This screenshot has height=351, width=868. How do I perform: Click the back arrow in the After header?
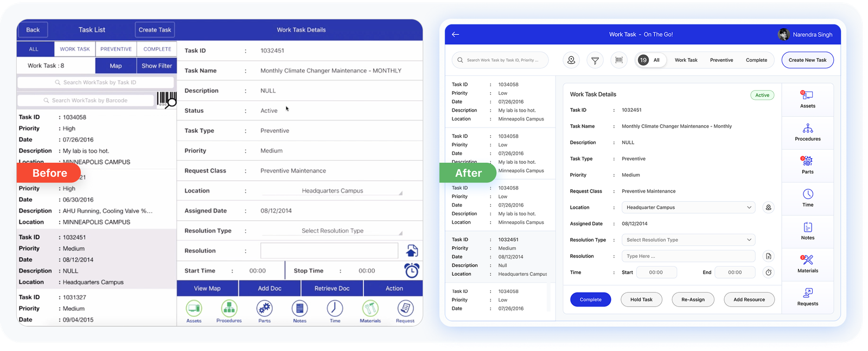click(x=456, y=34)
